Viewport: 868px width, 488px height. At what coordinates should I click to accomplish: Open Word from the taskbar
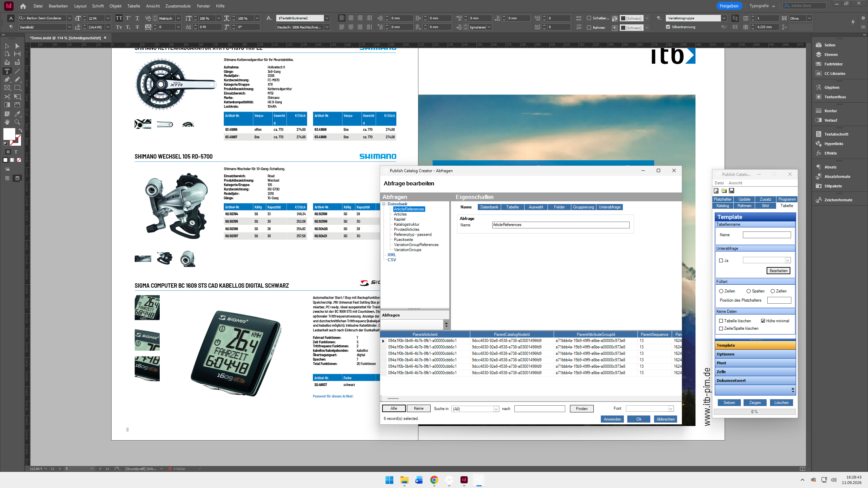tap(419, 480)
